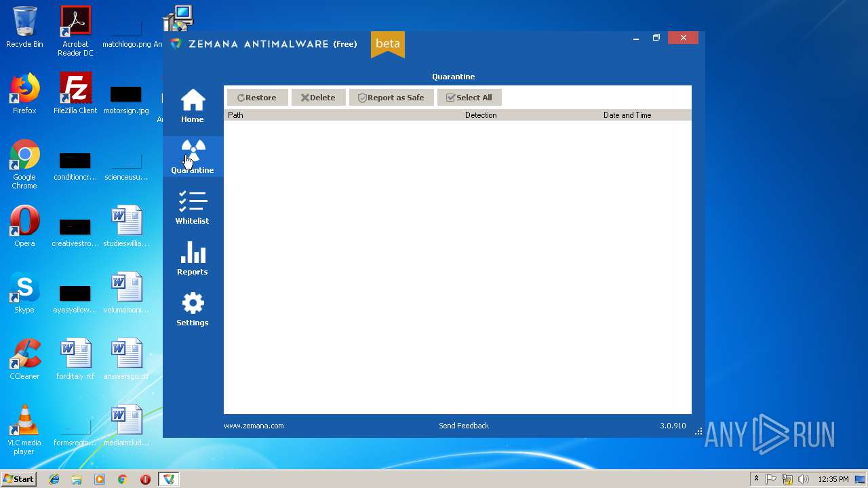Viewport: 868px width, 488px height.
Task: Select the Recycle Bin desktop icon
Action: coord(24,27)
